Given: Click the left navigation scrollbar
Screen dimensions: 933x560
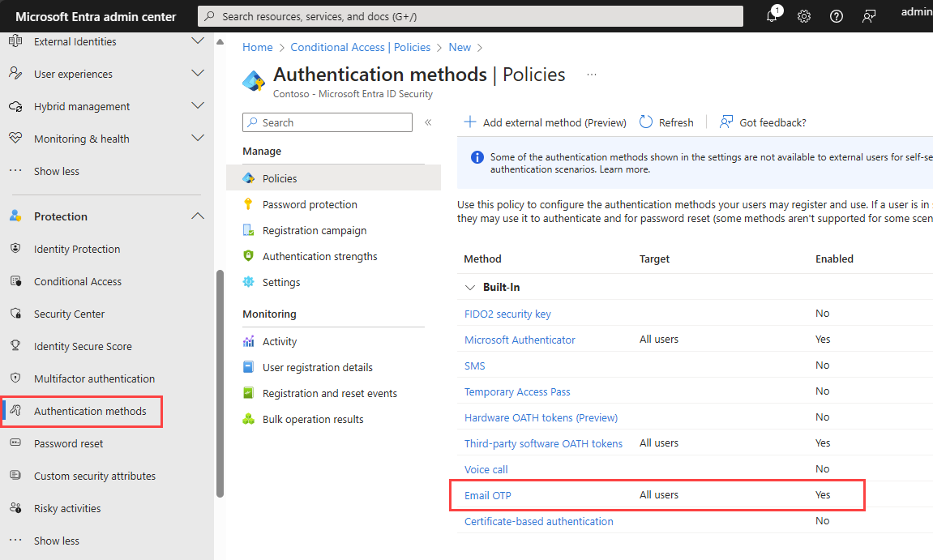Looking at the screenshot, I should click(220, 383).
